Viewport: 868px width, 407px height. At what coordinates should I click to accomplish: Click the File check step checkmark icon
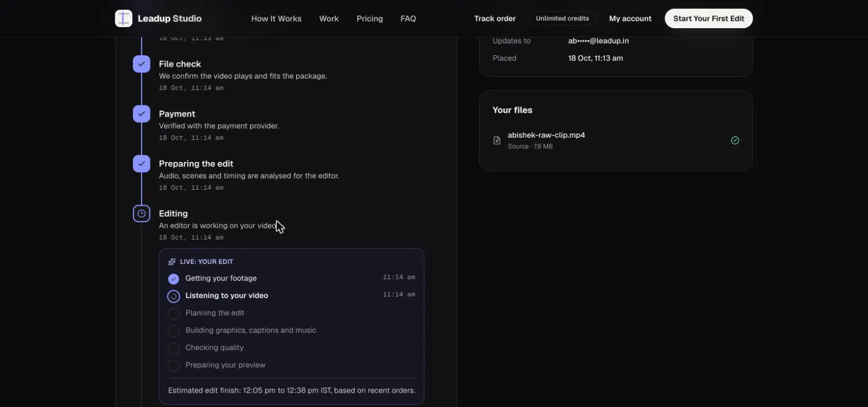[x=142, y=64]
